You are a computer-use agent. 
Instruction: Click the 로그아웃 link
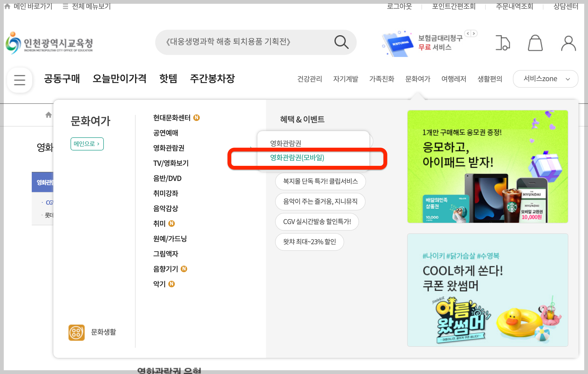399,6
